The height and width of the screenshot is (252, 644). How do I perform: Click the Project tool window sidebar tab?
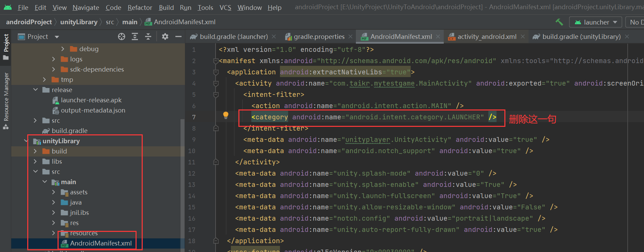[x=6, y=47]
